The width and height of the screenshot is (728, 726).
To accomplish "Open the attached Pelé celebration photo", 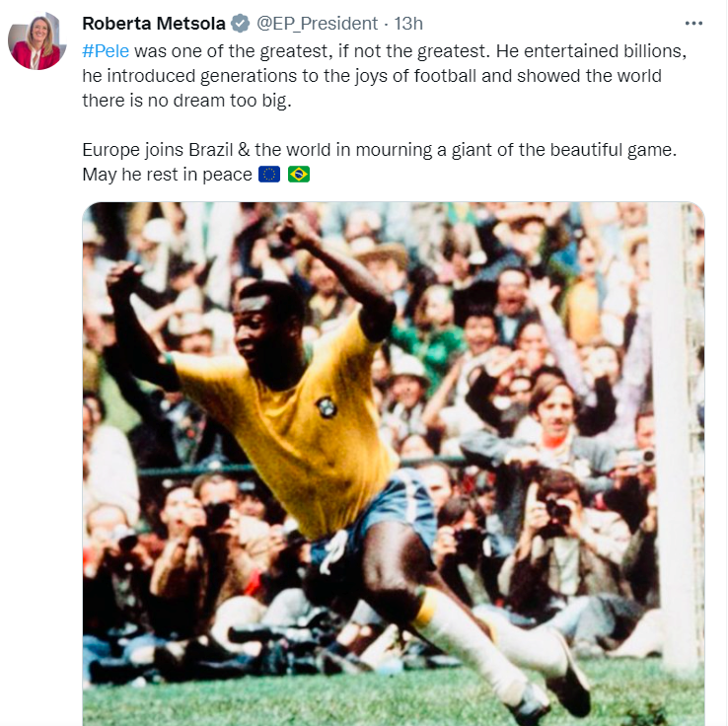I will click(394, 464).
